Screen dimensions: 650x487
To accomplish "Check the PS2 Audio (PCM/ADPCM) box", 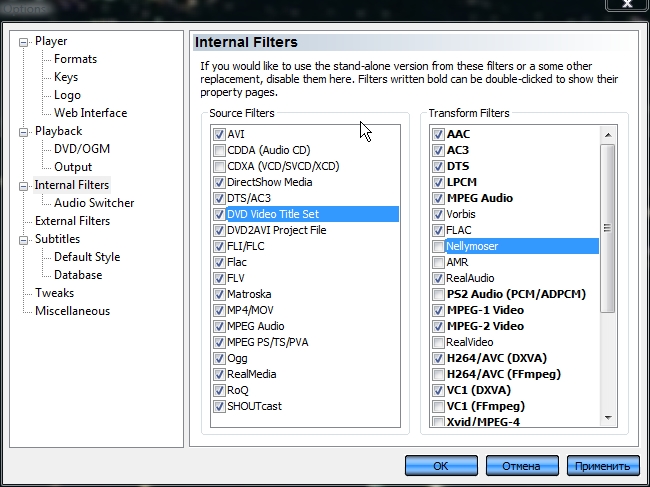I will (x=438, y=294).
